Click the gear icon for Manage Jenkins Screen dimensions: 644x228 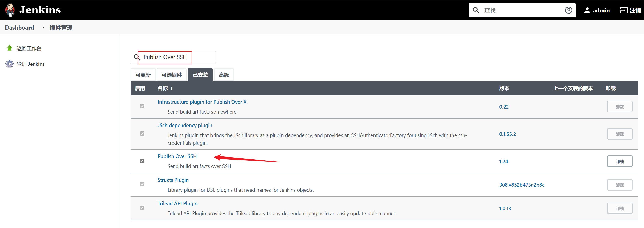(10, 64)
